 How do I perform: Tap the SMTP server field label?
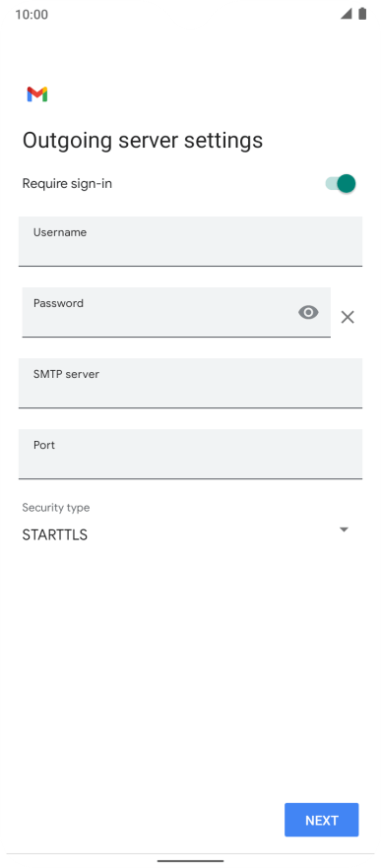[x=67, y=374]
